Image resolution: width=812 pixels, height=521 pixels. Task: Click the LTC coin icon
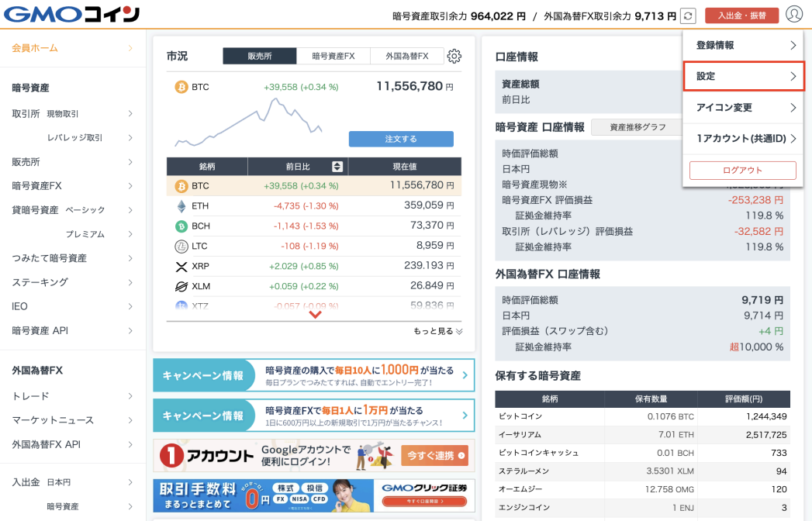tap(181, 247)
